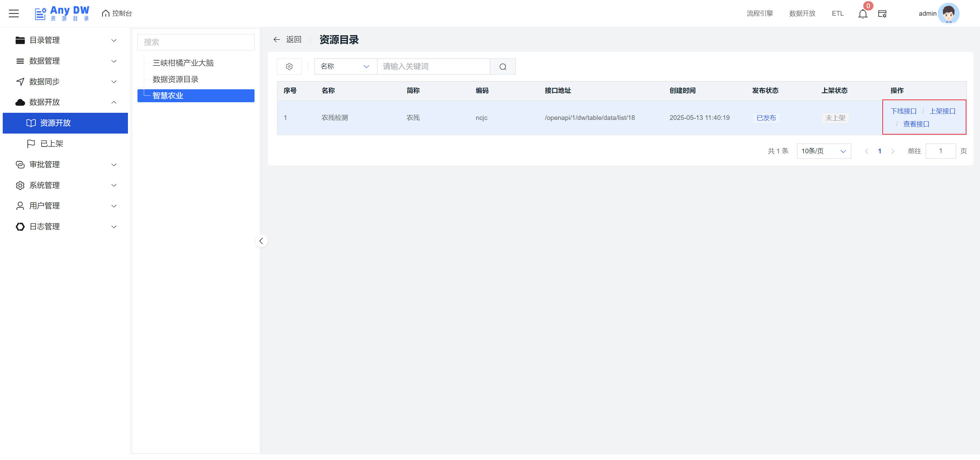Click the hamburger menu icon

pyautogui.click(x=14, y=13)
